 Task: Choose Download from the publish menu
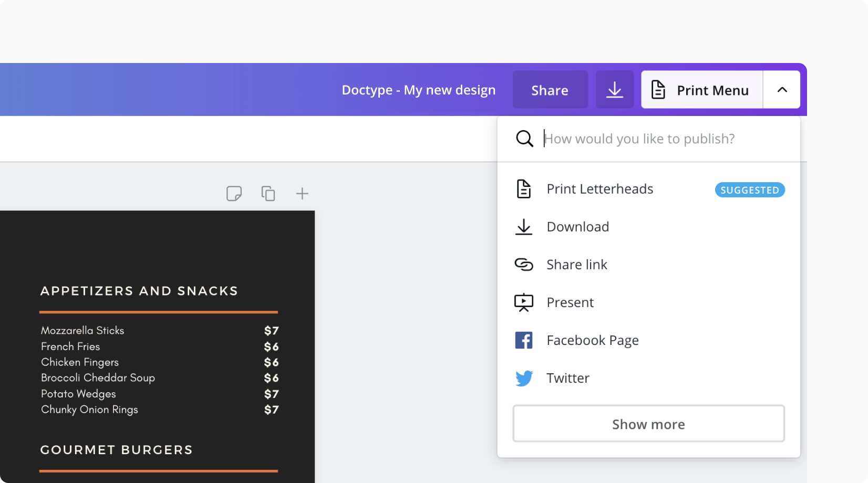point(578,227)
